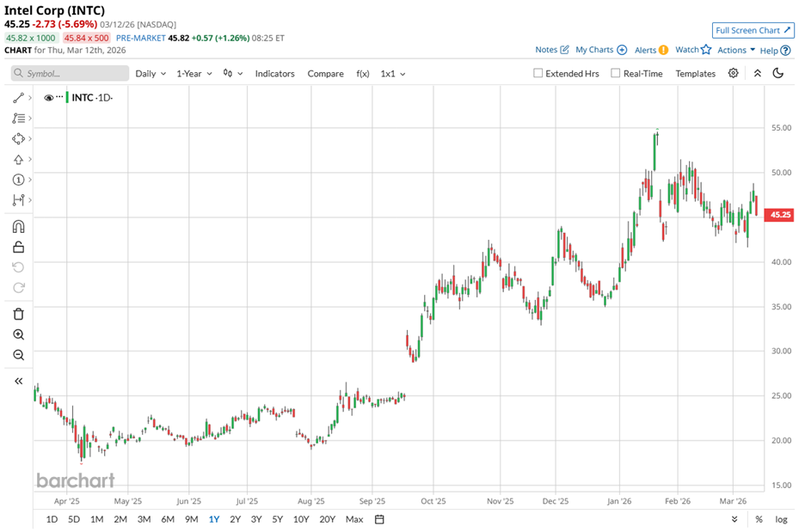Click in the Symbol search field
This screenshot has width=805, height=532.
(70, 73)
